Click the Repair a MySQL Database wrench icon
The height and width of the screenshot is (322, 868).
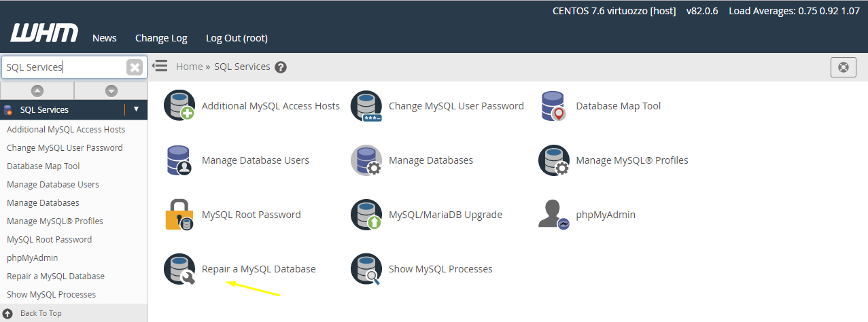pyautogui.click(x=179, y=269)
